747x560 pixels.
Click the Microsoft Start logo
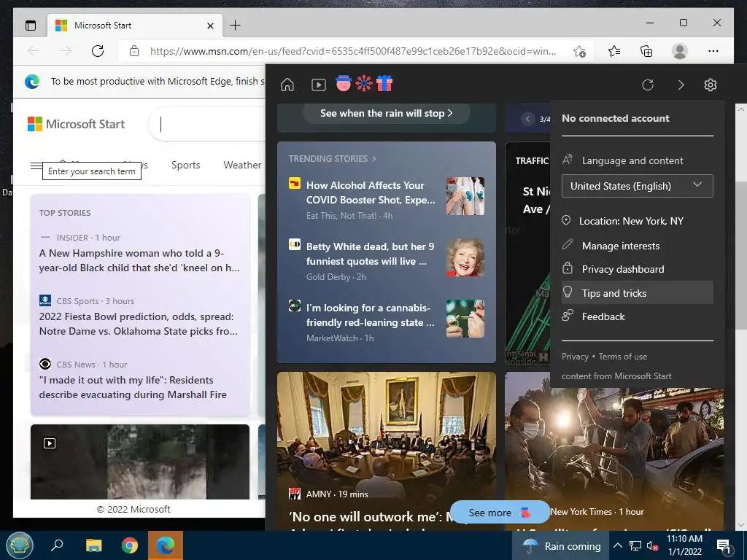click(76, 124)
